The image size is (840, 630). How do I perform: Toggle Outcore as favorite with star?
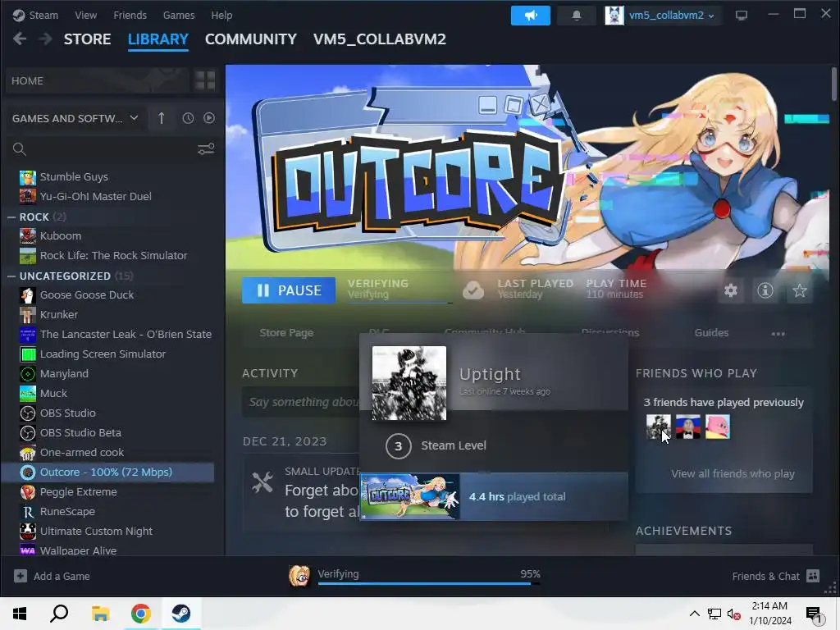point(800,291)
